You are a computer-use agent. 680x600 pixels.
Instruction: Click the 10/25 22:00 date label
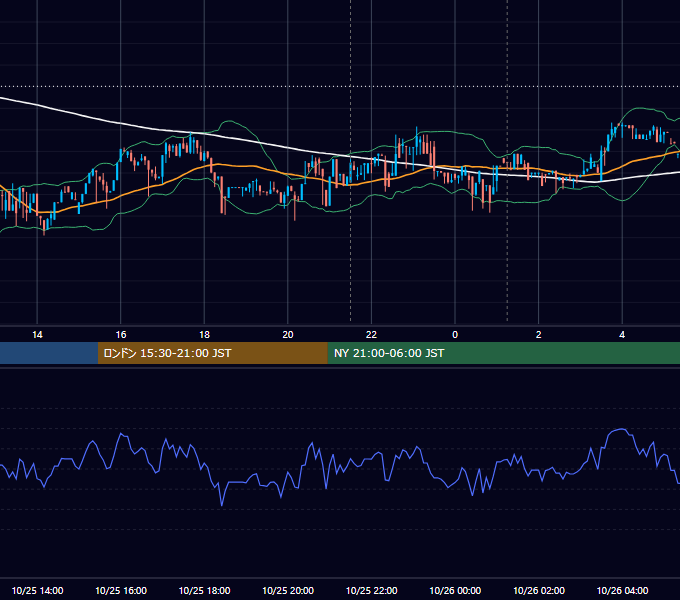[371, 590]
